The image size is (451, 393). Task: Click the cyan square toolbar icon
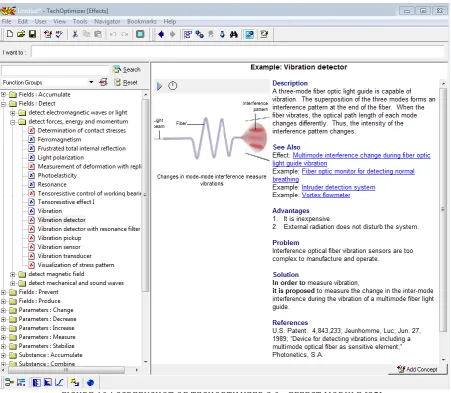click(140, 34)
